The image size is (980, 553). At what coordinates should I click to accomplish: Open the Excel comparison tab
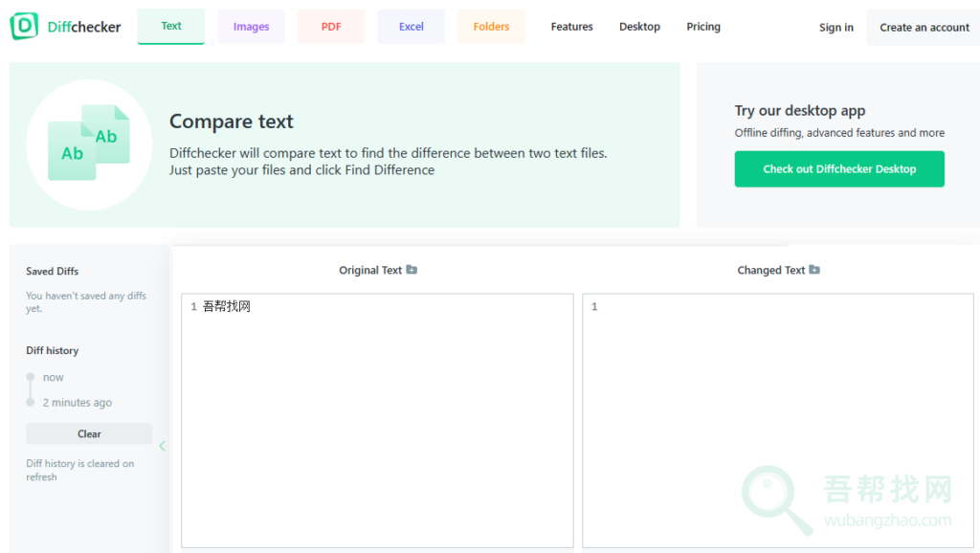point(412,27)
